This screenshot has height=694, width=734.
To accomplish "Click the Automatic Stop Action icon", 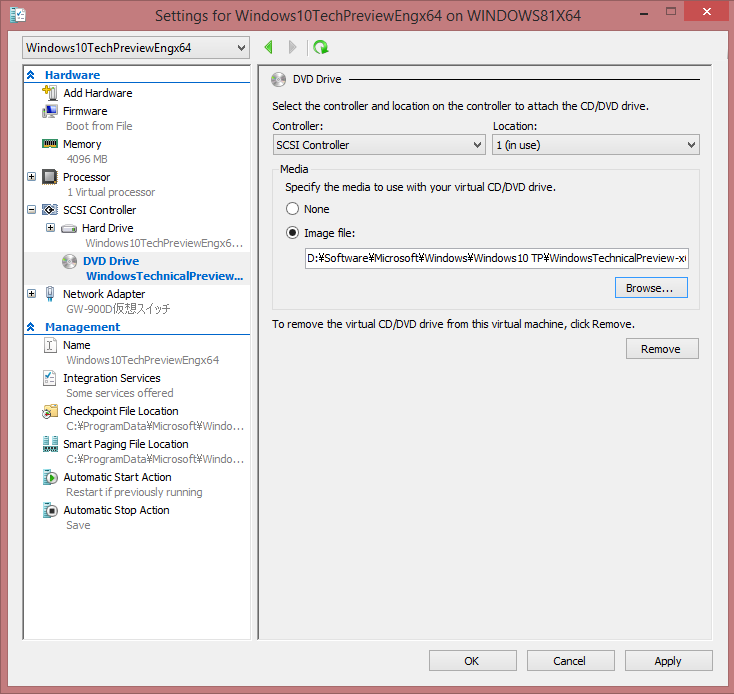I will (x=50, y=510).
